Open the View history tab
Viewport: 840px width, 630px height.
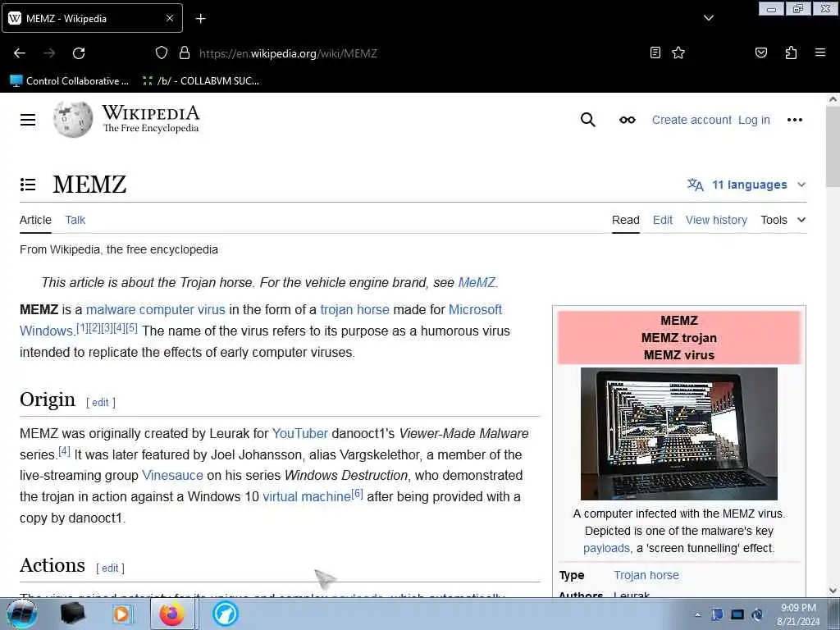[x=716, y=220]
